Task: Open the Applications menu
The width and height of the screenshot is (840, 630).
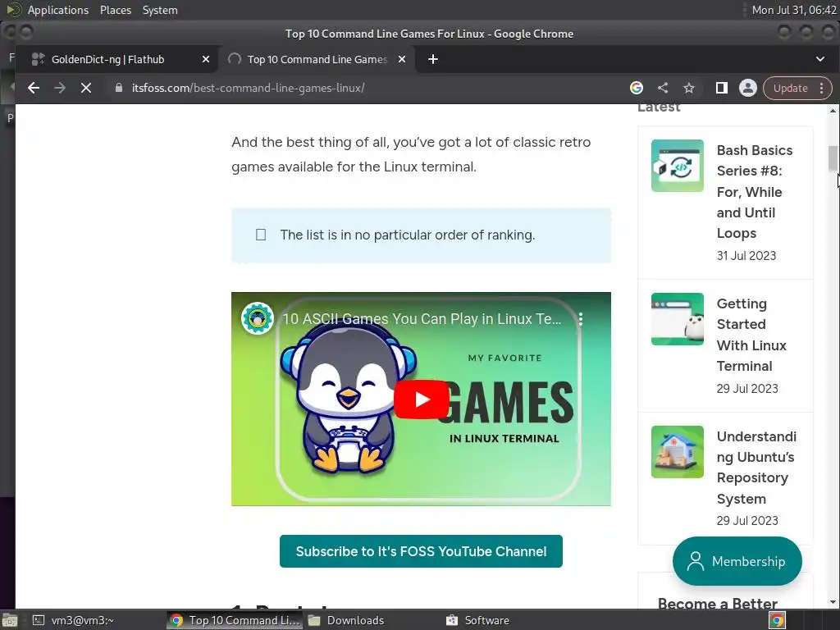Action: tap(58, 10)
